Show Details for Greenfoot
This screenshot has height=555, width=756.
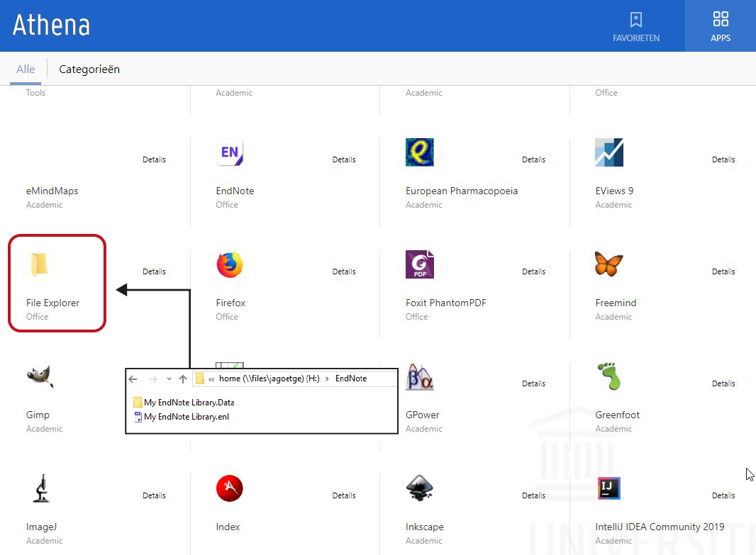click(723, 383)
